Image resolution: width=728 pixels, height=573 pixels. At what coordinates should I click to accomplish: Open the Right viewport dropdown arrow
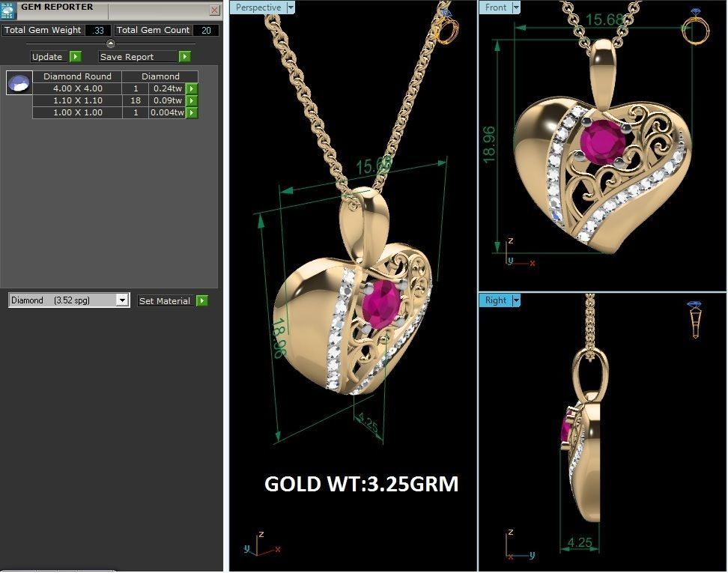[516, 300]
